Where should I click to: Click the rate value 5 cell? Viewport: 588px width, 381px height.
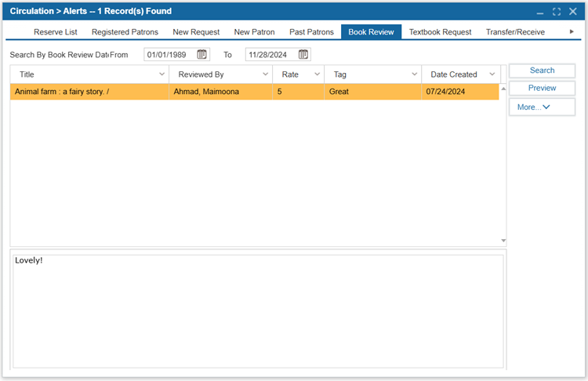(298, 92)
